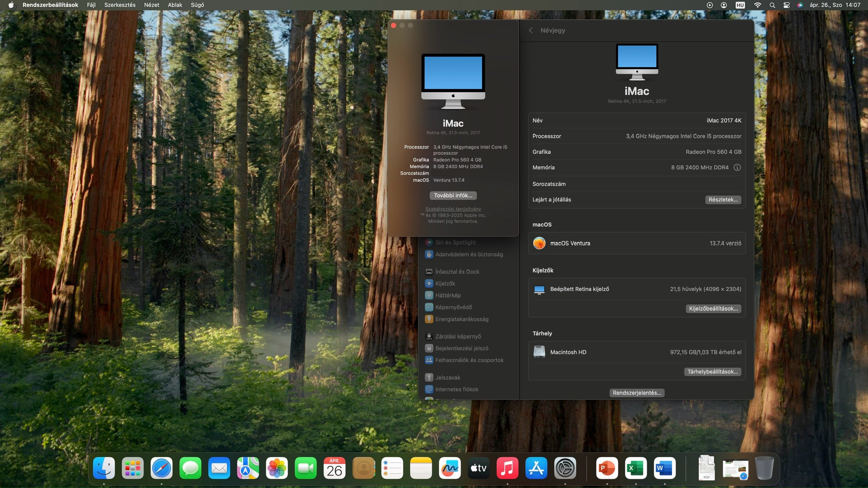
Task: Open the Szabályozási tanúsítvány link
Action: [453, 209]
